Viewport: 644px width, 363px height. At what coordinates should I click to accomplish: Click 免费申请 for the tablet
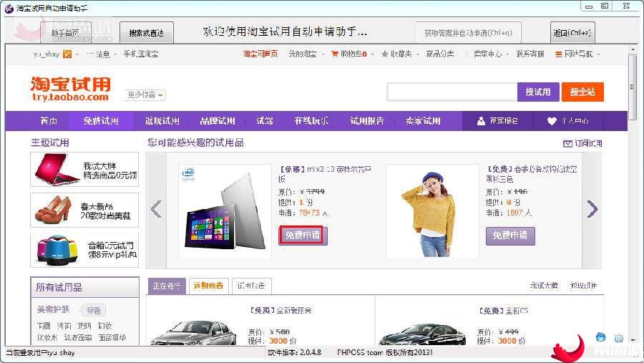303,235
